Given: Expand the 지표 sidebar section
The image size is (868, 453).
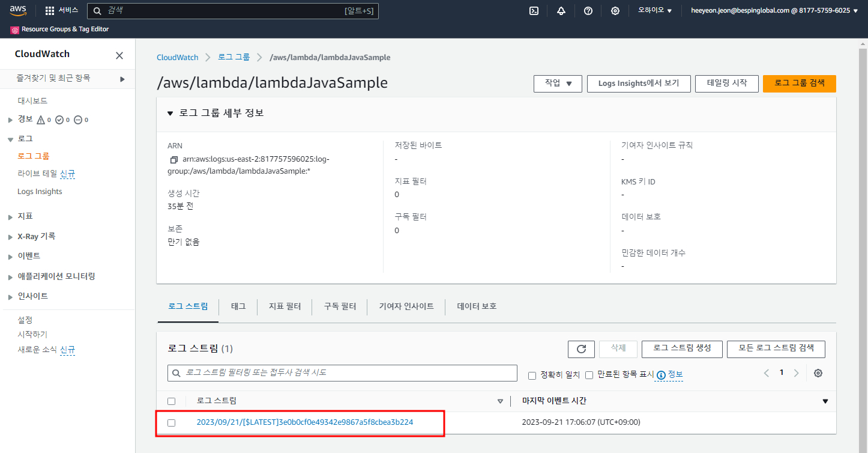Looking at the screenshot, I should 10,217.
